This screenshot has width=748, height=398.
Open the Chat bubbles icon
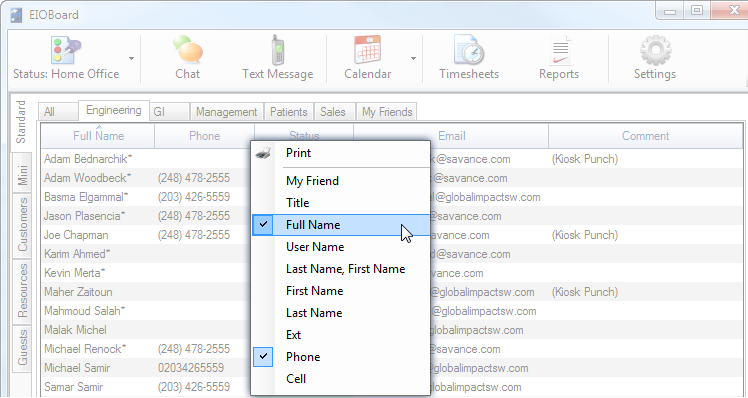click(187, 50)
